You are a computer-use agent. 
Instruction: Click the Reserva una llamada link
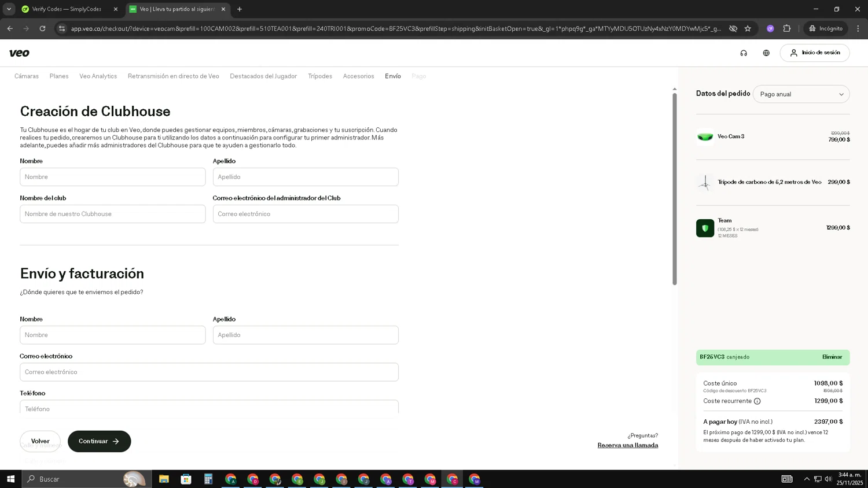(x=628, y=445)
